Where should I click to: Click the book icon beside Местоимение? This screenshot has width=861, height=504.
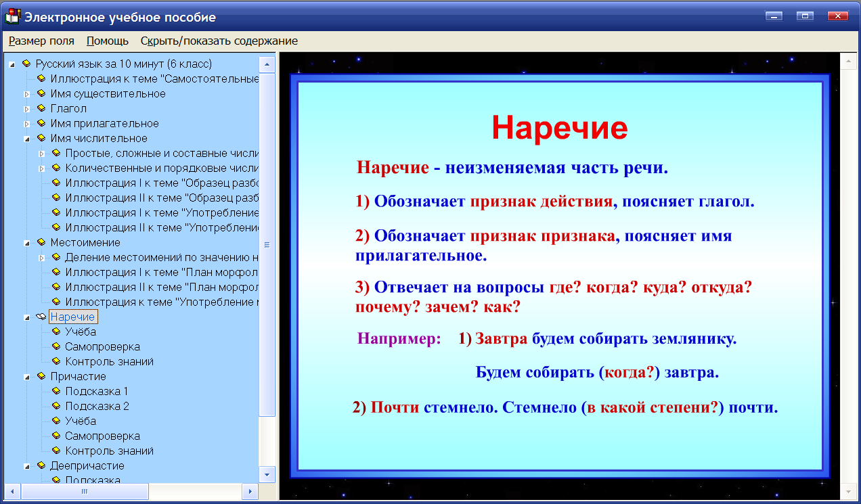tap(41, 242)
